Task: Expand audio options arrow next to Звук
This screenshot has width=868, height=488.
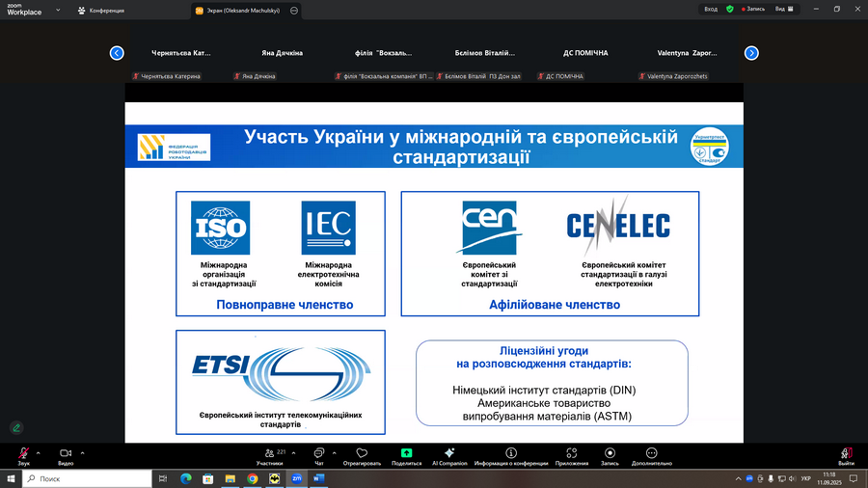Action: [39, 453]
